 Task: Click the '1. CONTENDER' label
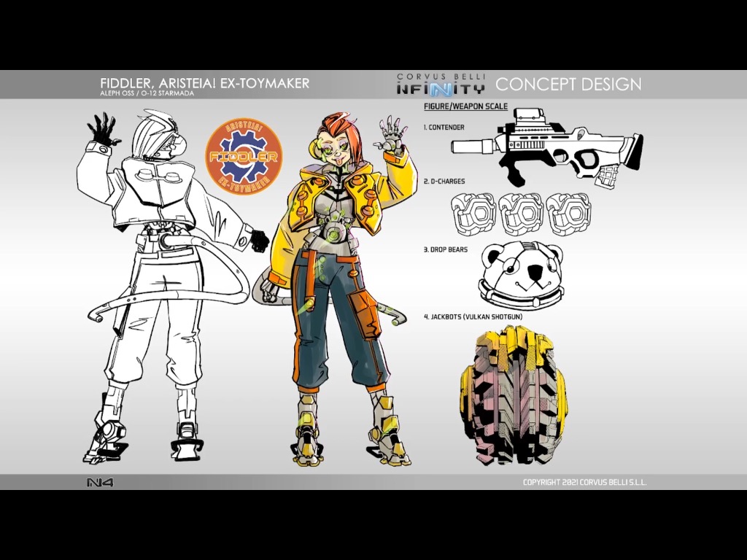tap(444, 127)
